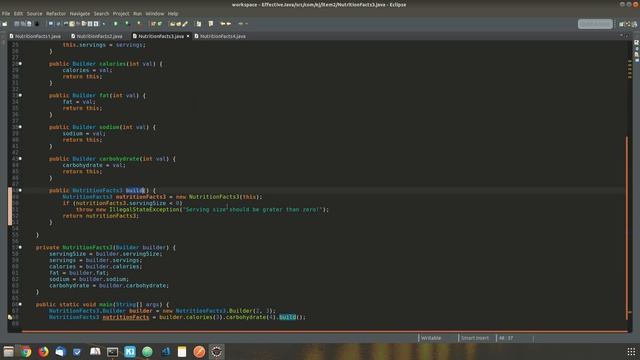
Task: Click the Smart Insert status bar entry
Action: pos(475,338)
